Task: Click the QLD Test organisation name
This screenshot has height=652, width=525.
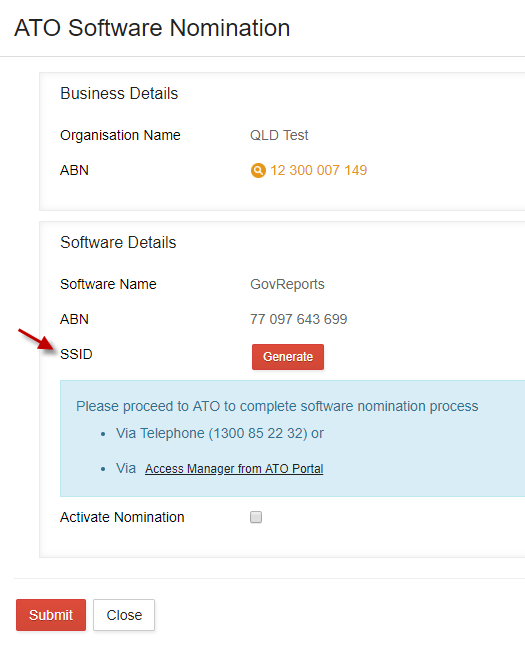Action: tap(279, 136)
